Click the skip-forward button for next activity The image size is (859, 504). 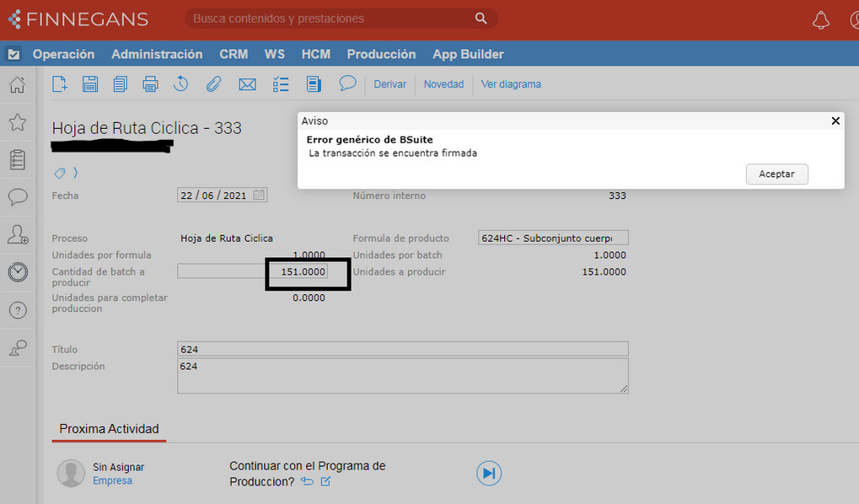pos(488,474)
